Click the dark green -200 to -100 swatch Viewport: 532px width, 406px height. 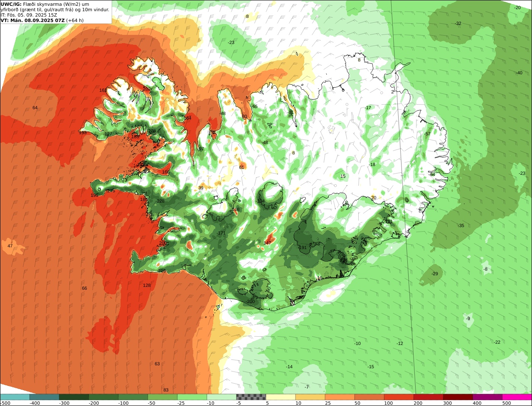click(103, 397)
